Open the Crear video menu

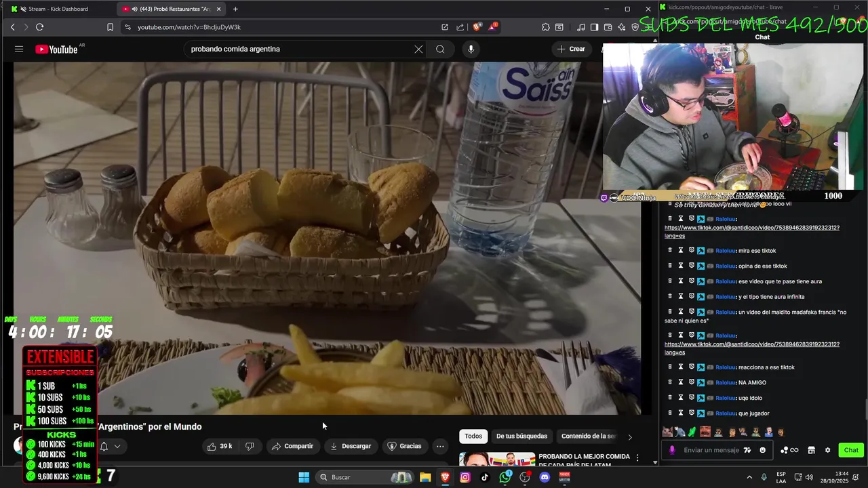point(571,49)
